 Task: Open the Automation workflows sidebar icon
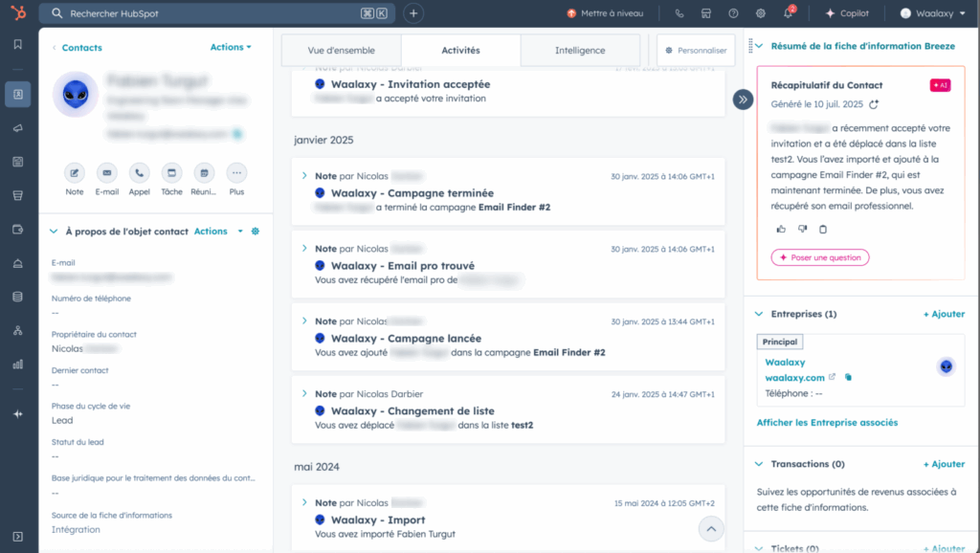[x=18, y=330]
